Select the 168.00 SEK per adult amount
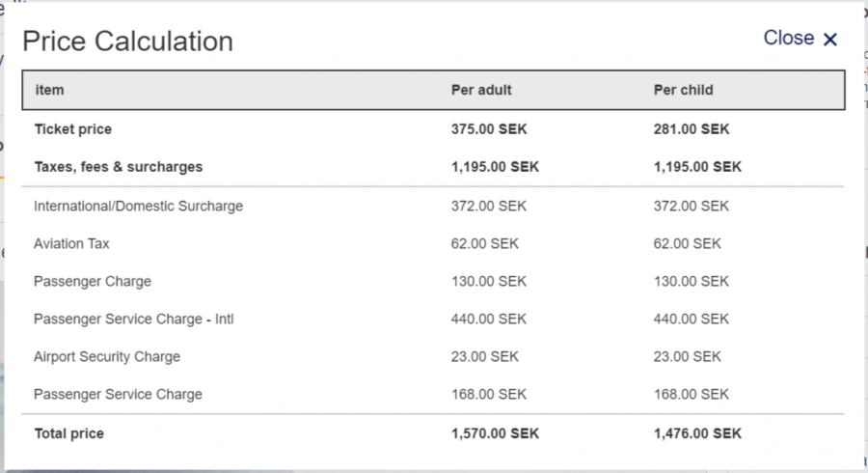868x473 pixels. pyautogui.click(x=489, y=395)
